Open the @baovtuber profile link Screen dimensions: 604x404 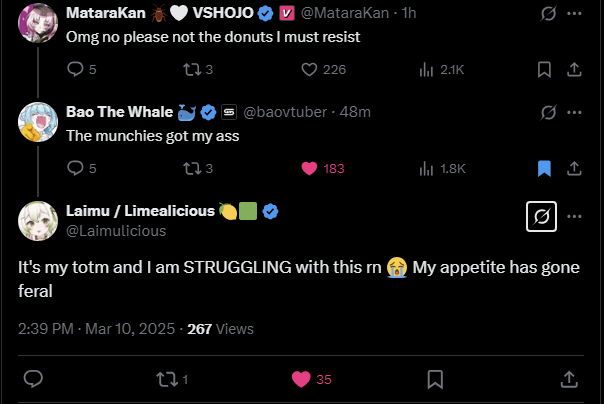[x=283, y=112]
